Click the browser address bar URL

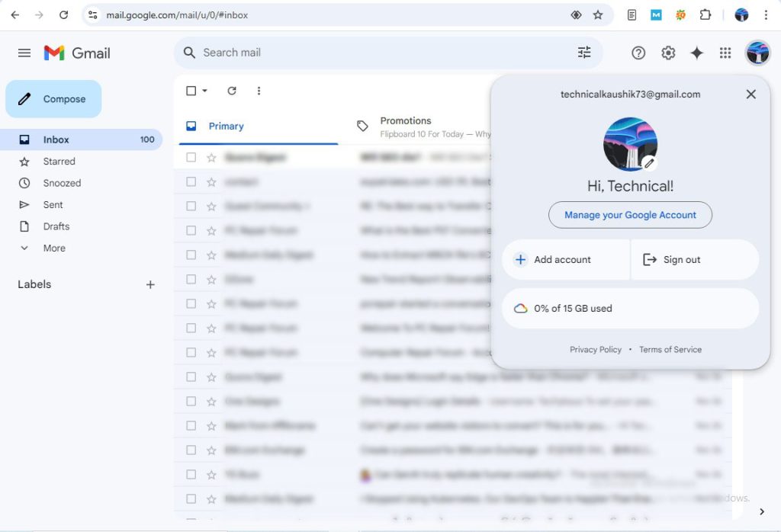coord(177,15)
